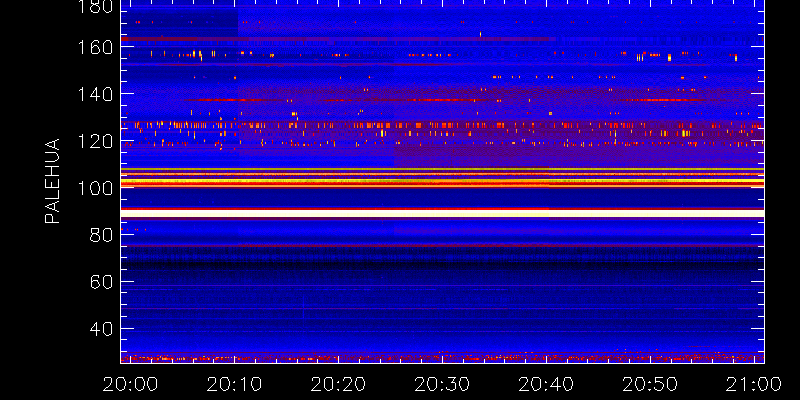
Task: Select the 100 frequency tick label
Action: tap(95, 188)
